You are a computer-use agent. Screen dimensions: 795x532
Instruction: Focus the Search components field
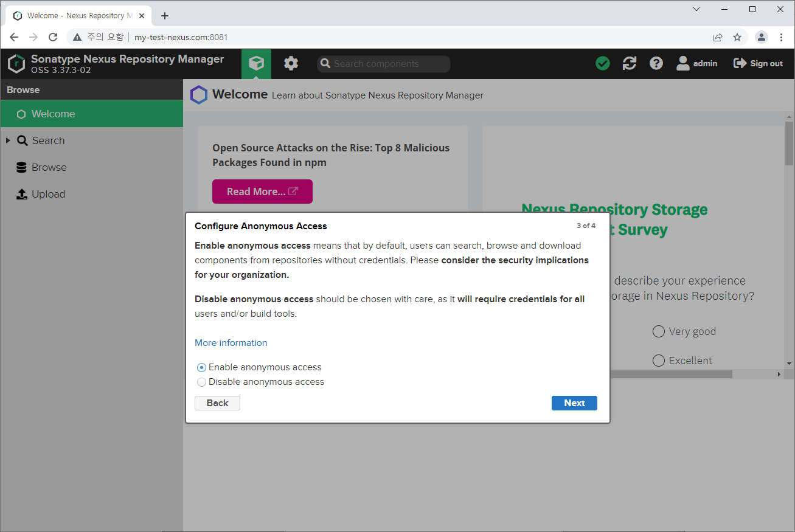click(x=384, y=64)
